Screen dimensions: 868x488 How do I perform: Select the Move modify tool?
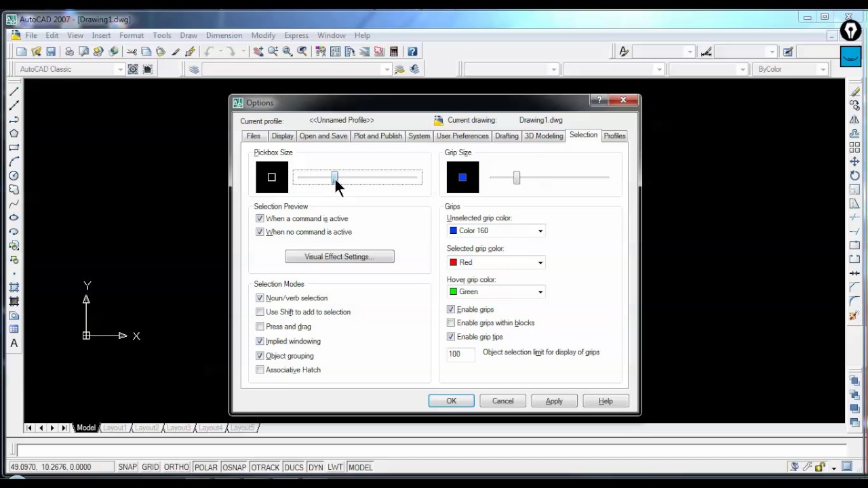[x=854, y=162]
